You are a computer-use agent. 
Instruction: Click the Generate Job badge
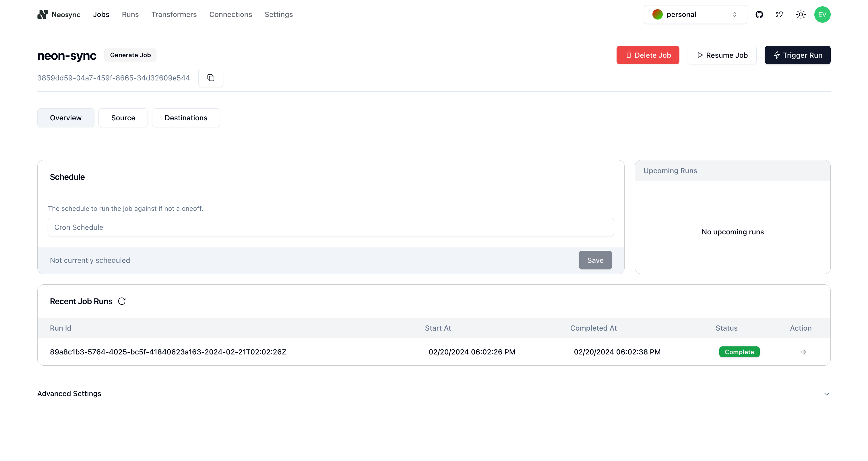point(130,55)
